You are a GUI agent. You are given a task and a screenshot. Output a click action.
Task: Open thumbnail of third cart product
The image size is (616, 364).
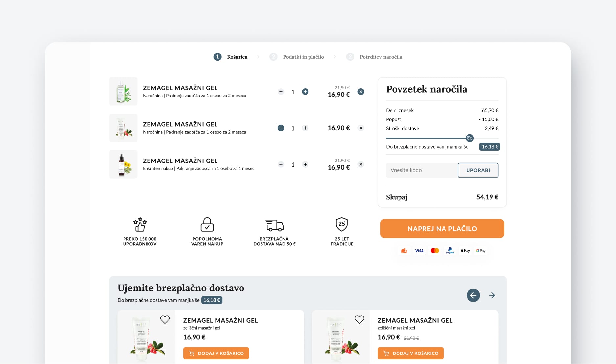[x=123, y=164]
